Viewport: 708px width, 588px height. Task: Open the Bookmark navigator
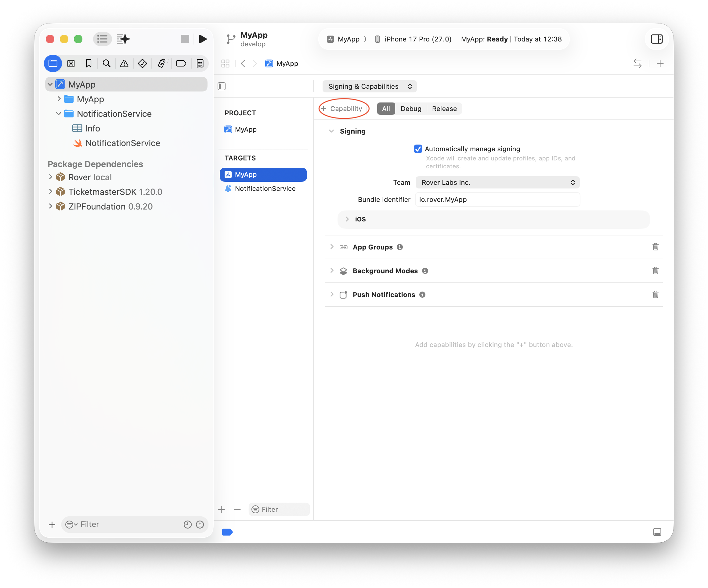coord(89,63)
